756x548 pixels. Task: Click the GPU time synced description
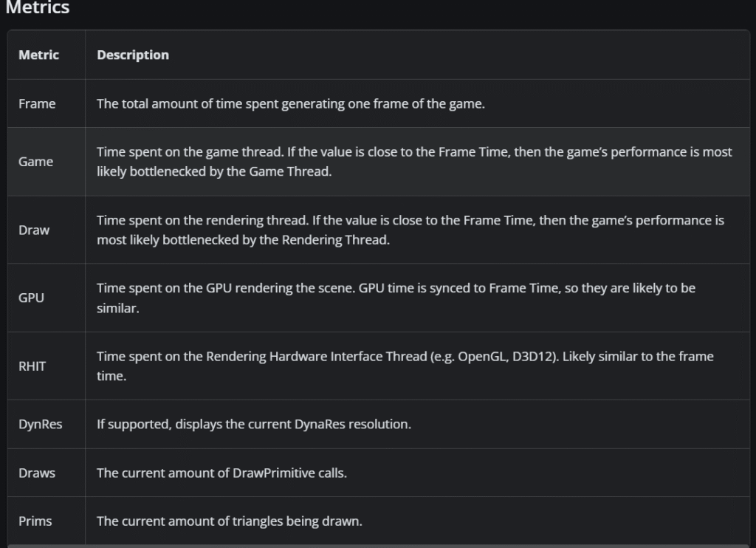tap(396, 298)
